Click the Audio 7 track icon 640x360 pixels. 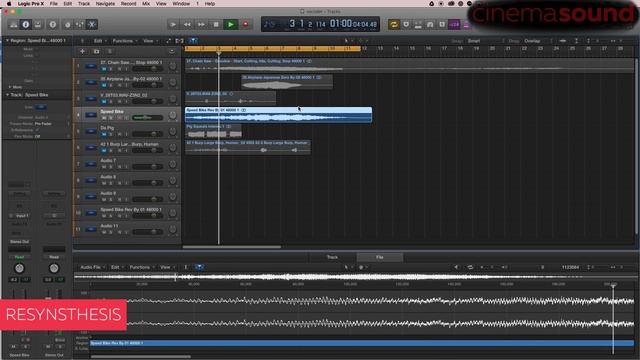click(91, 164)
